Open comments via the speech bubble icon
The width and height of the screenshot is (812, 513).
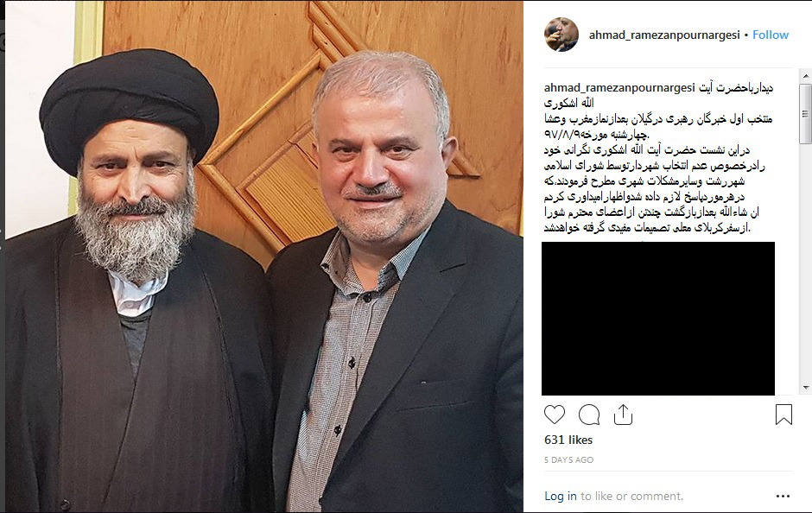(x=589, y=415)
